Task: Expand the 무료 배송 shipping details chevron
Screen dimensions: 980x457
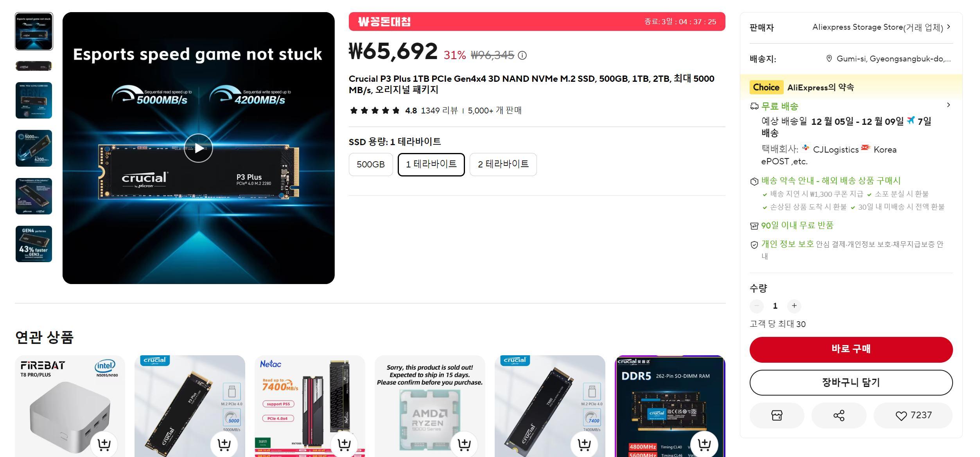Action: click(948, 105)
